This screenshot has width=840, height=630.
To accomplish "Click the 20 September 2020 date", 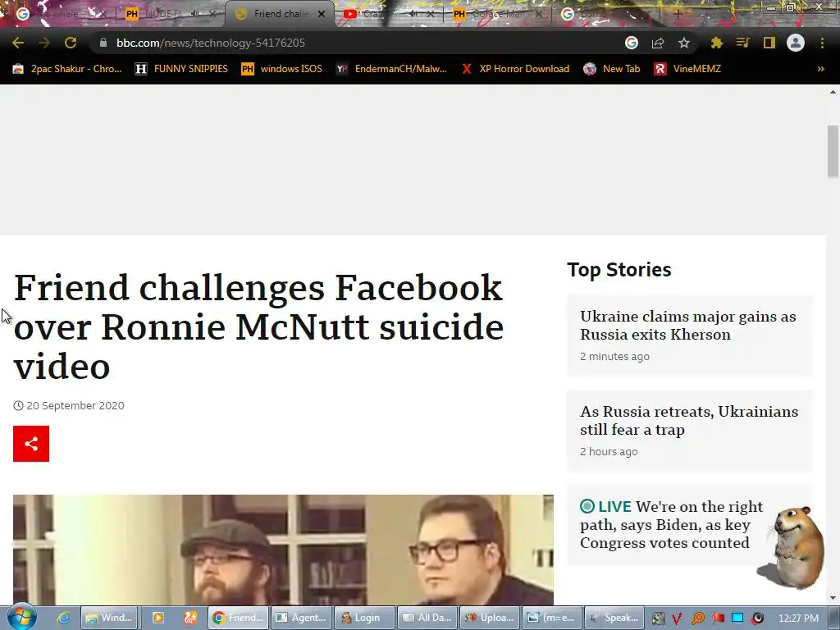I will (x=75, y=405).
